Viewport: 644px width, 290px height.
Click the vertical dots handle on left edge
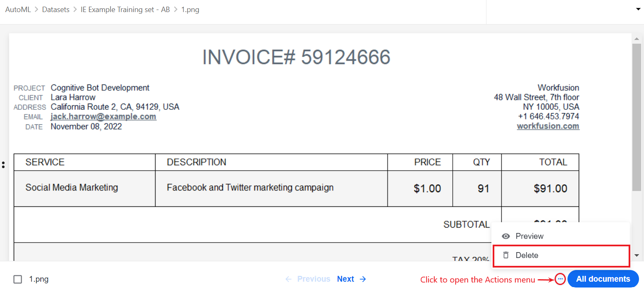tap(3, 165)
